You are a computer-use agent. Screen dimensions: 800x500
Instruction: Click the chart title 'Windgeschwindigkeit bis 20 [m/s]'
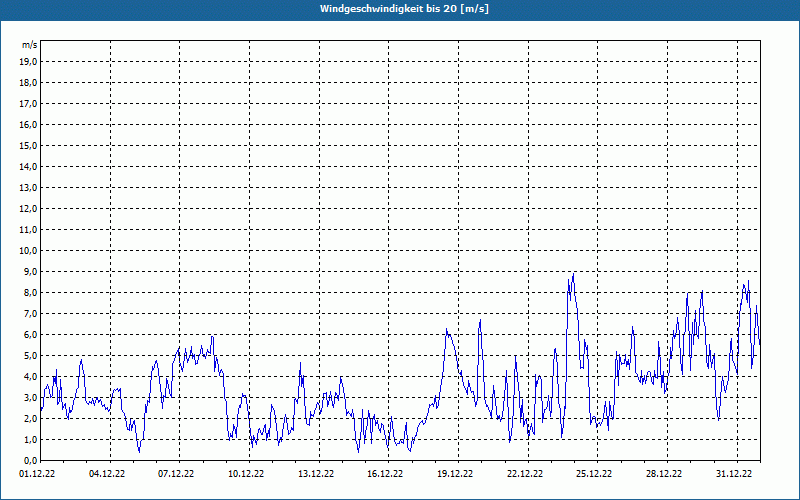click(404, 9)
